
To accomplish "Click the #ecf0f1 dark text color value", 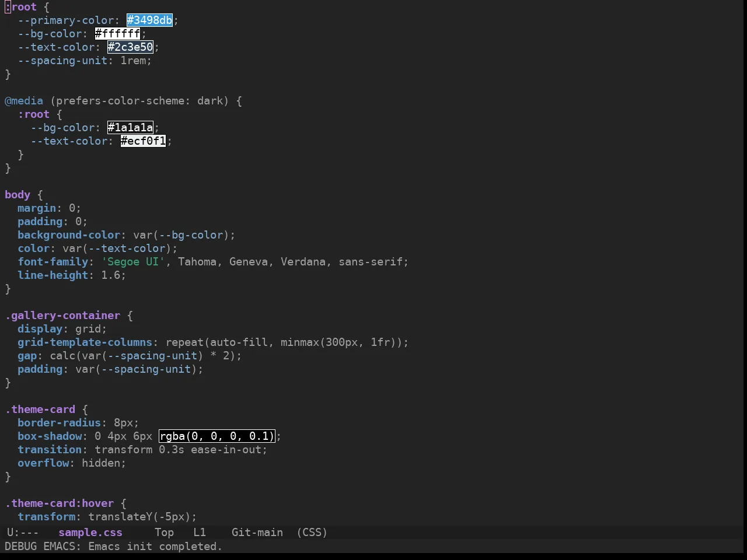I will tap(143, 141).
